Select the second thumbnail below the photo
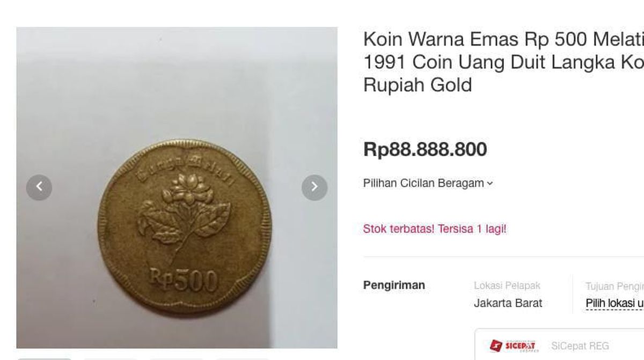This screenshot has height=360, width=644. coord(110,358)
